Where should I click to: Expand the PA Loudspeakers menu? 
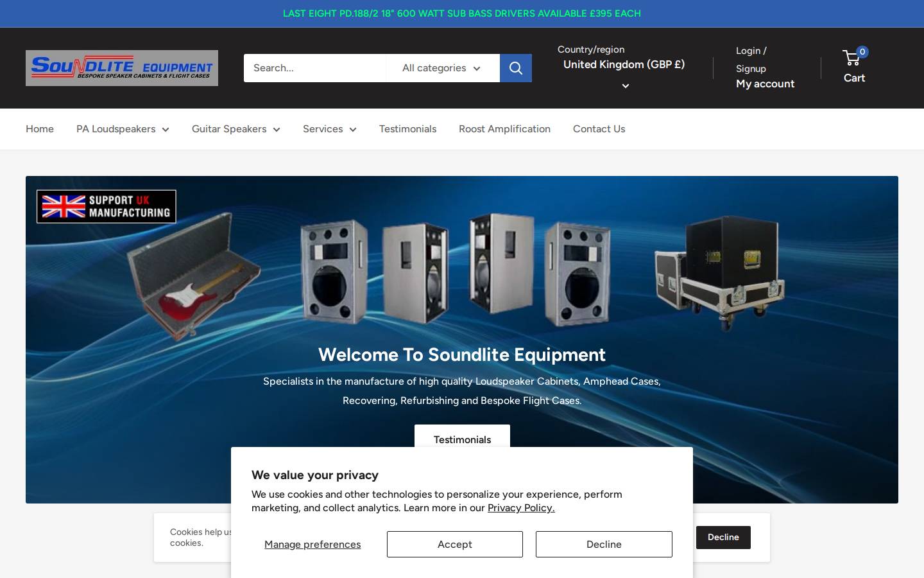tap(123, 129)
